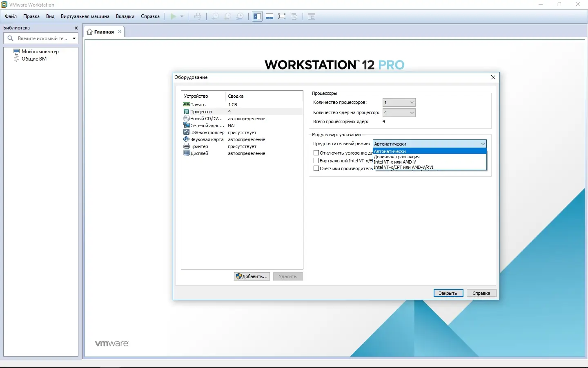Enter full screen mode via toolbar icon
588x368 pixels.
pos(282,16)
